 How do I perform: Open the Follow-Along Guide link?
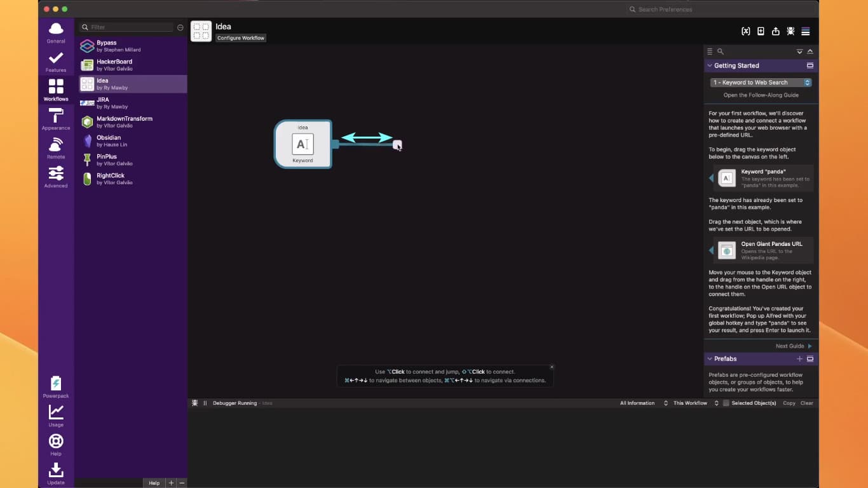point(761,95)
